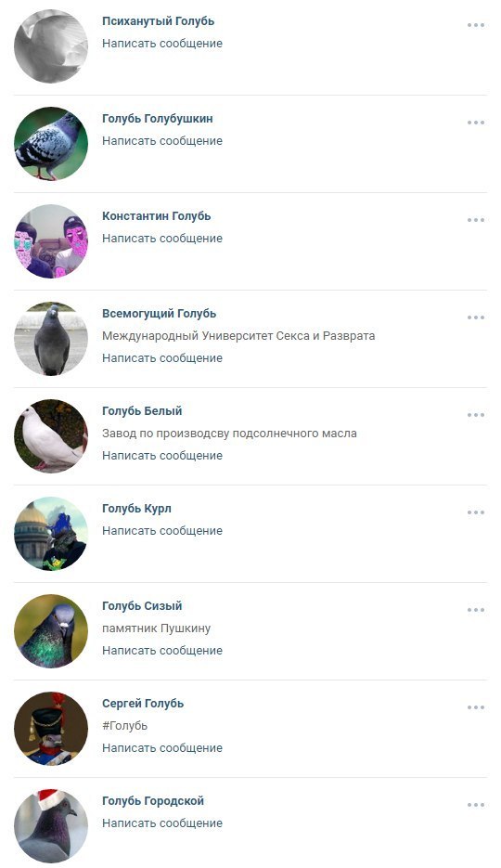Open more options for Сергей Голубь
The height and width of the screenshot is (868, 501).
point(476,706)
